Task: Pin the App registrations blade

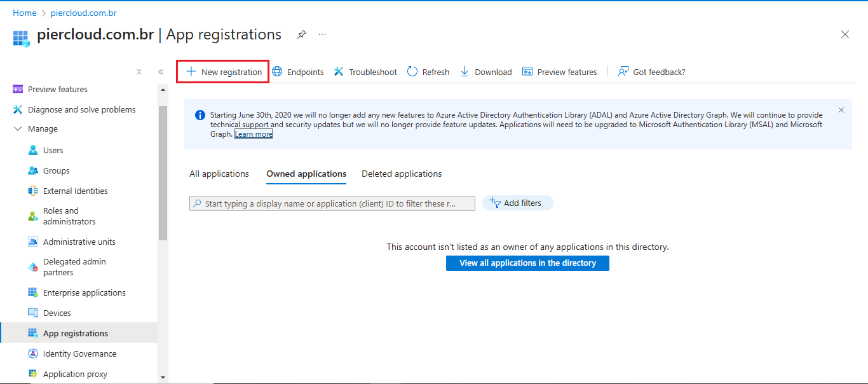Action: pos(302,34)
